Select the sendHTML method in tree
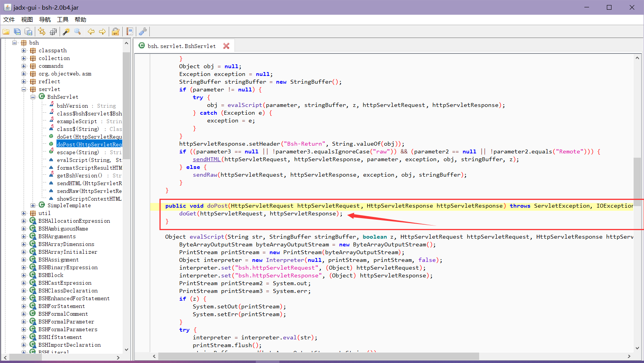Viewport: 644px width, 363px height. pyautogui.click(x=89, y=183)
